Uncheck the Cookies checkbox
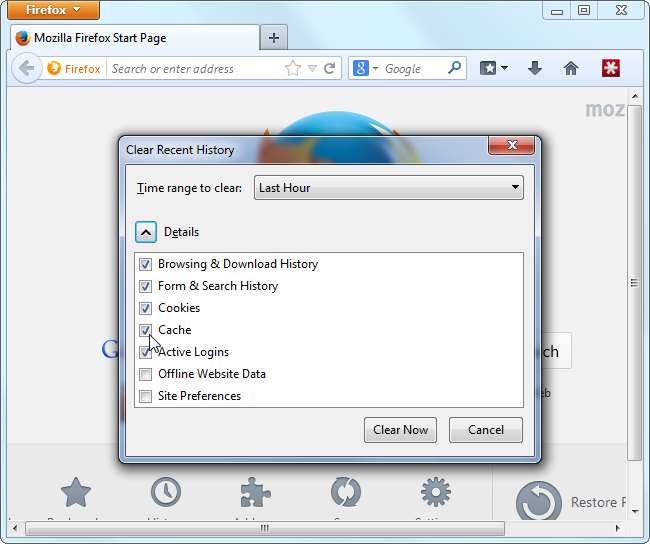 point(145,308)
